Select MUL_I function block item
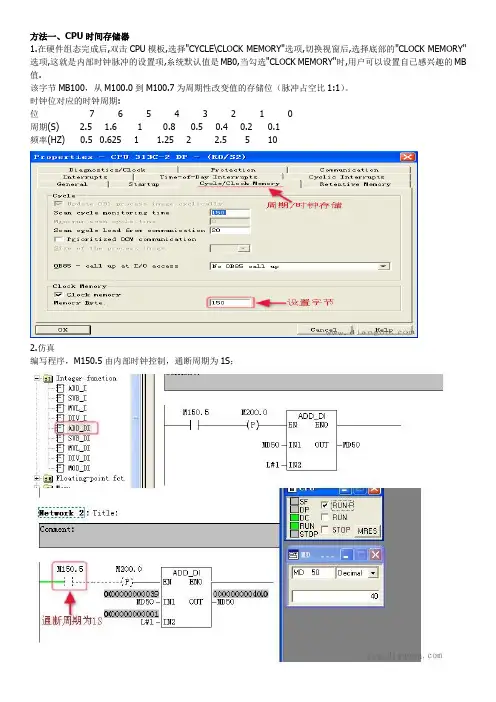This screenshot has width=496, height=702. 77,408
